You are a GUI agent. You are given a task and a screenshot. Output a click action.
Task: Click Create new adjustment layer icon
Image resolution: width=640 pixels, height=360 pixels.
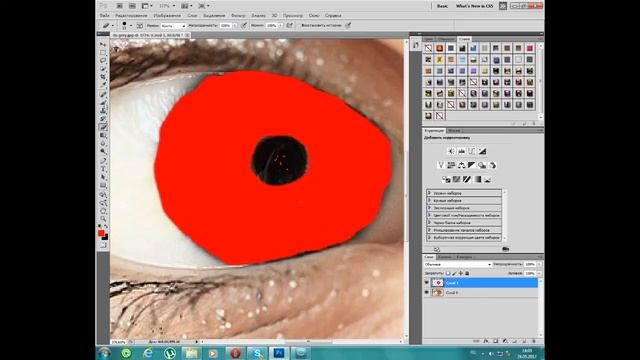click(505, 341)
